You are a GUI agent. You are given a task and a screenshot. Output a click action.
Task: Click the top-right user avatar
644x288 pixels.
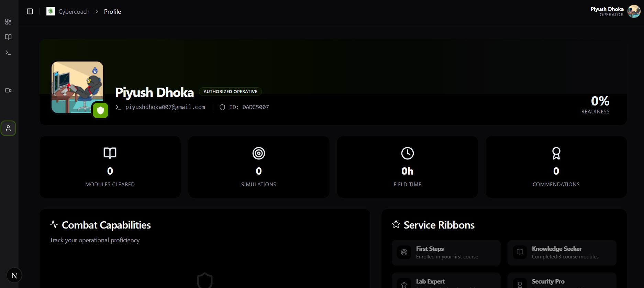634,11
